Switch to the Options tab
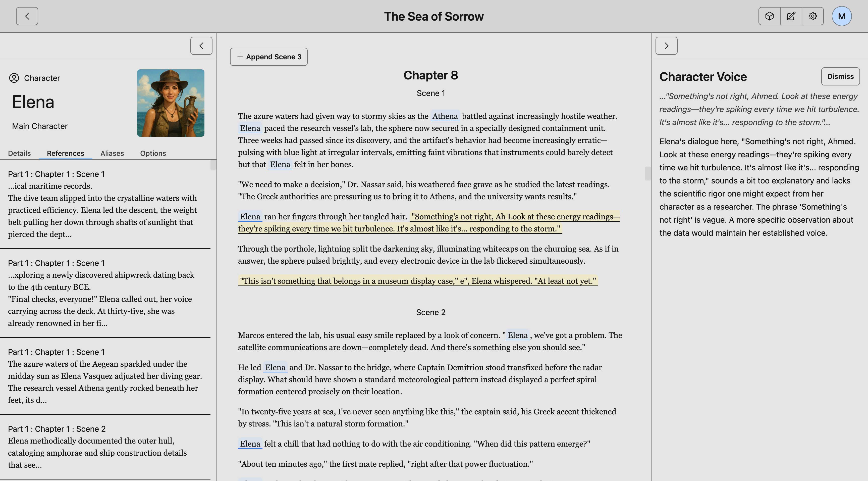The width and height of the screenshot is (868, 481). 153,153
